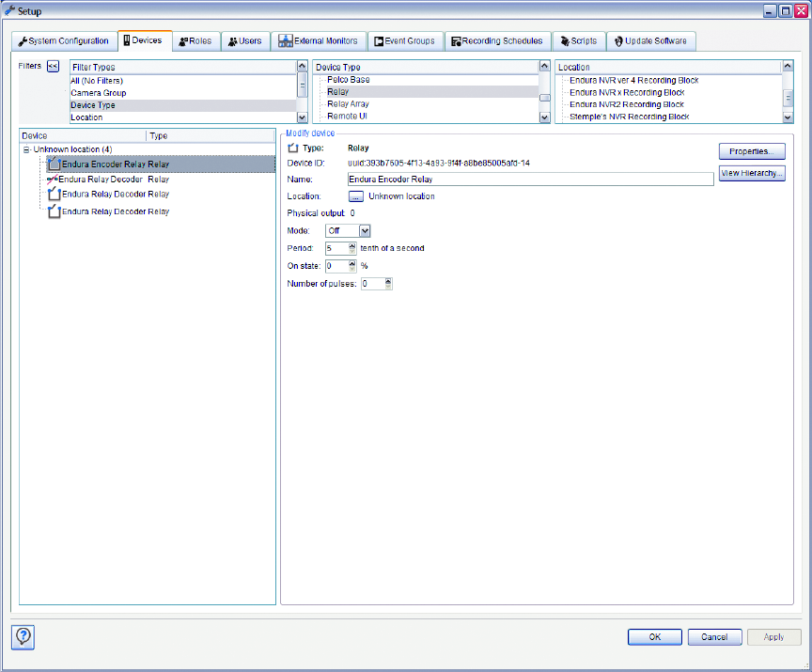Screen dimensions: 812x672
Task: Go to the Update Software tab
Action: tap(650, 41)
